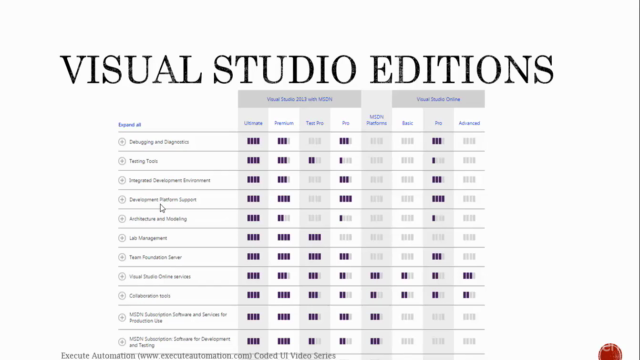Click Premium rating bars for Architecture and Modeling
This screenshot has width=640, height=360.
click(284, 218)
